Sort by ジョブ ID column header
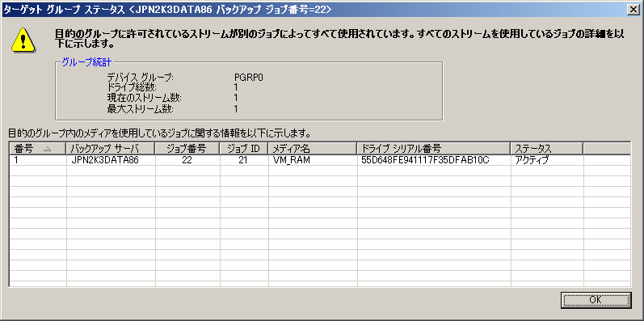 [244, 149]
